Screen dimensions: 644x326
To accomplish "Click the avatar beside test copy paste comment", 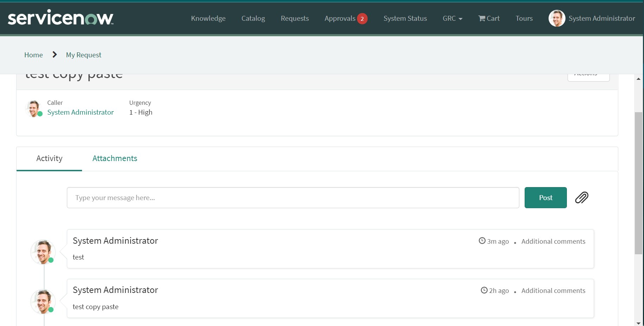I will 43,301.
